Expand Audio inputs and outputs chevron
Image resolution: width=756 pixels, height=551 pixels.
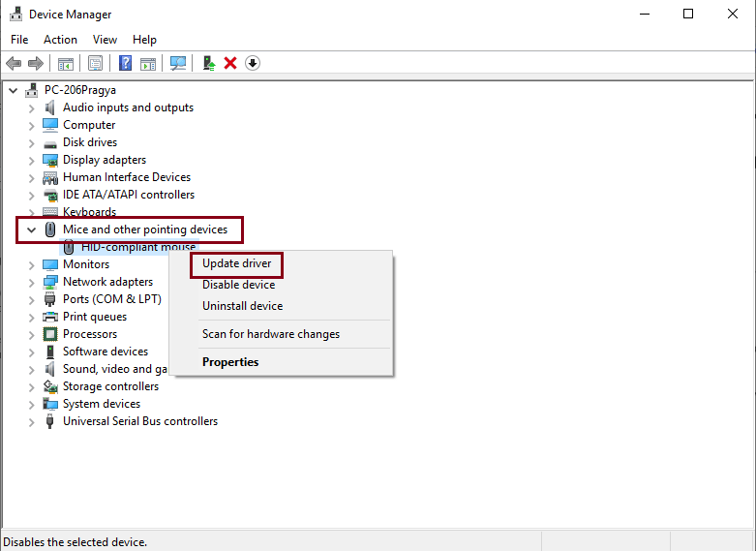tap(31, 108)
